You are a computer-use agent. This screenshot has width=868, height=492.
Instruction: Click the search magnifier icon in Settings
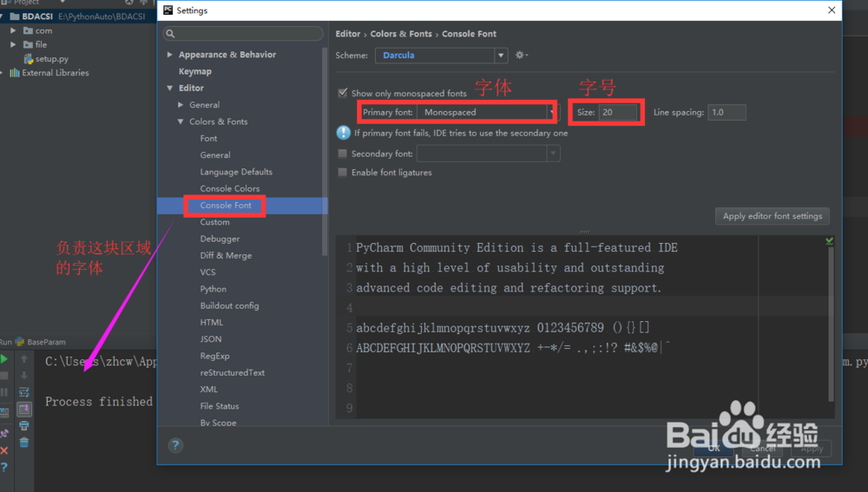(x=170, y=34)
